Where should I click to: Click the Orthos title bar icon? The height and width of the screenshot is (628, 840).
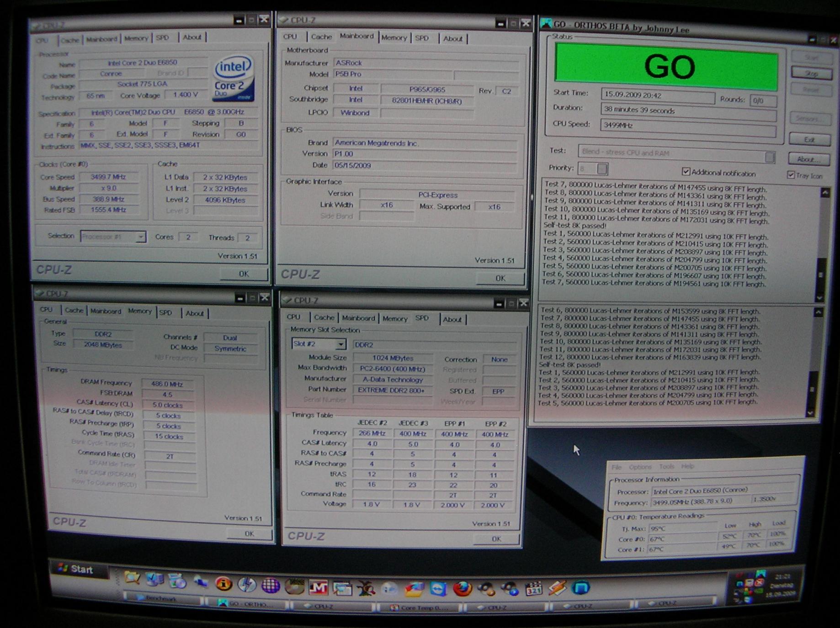546,24
